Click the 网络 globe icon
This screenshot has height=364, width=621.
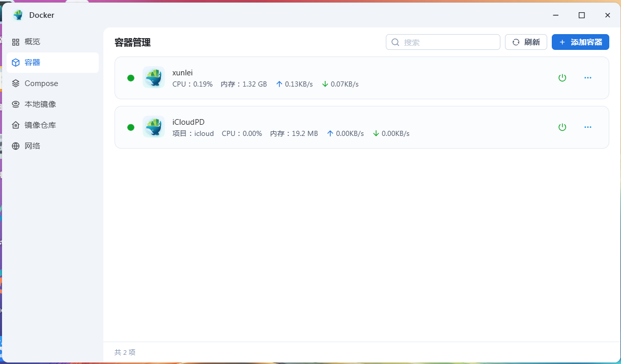coord(16,146)
